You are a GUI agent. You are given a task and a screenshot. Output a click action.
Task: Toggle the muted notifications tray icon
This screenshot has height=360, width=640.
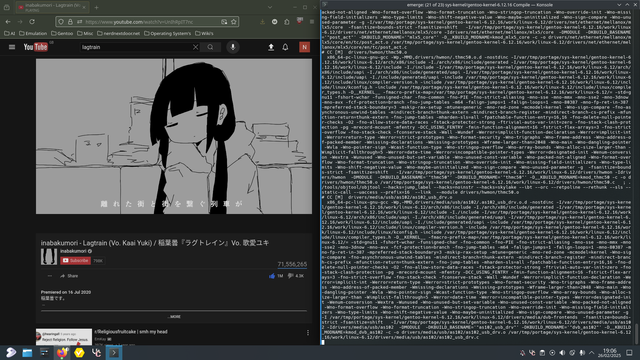tap(522, 353)
